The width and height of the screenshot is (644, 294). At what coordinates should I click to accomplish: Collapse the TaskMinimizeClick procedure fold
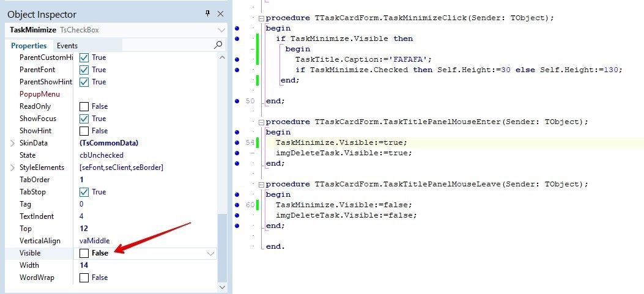coord(261,18)
